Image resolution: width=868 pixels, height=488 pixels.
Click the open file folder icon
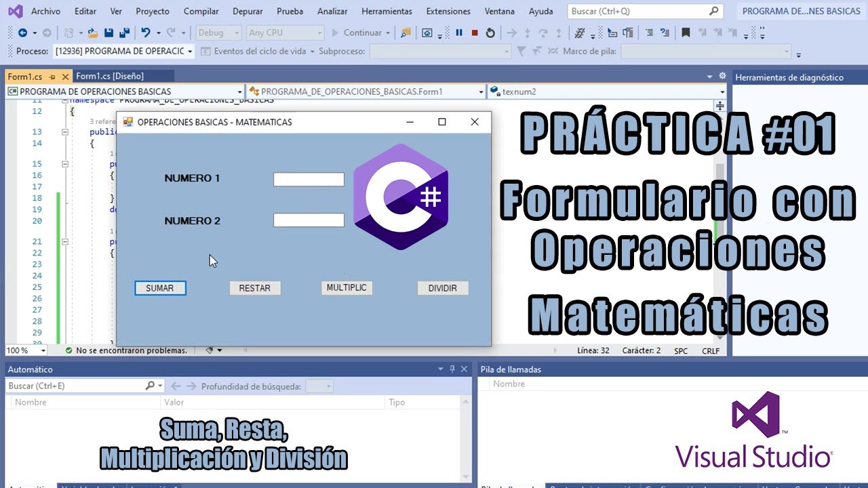[92, 33]
